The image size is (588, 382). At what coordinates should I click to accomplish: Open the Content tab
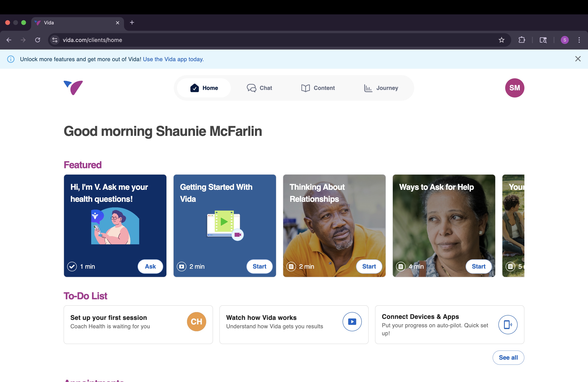318,88
